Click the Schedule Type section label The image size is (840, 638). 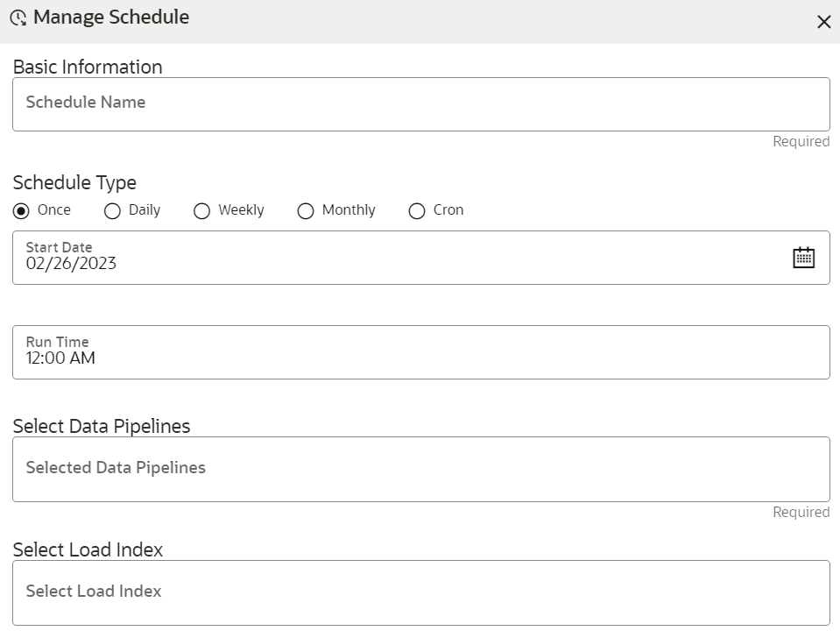[x=74, y=182]
